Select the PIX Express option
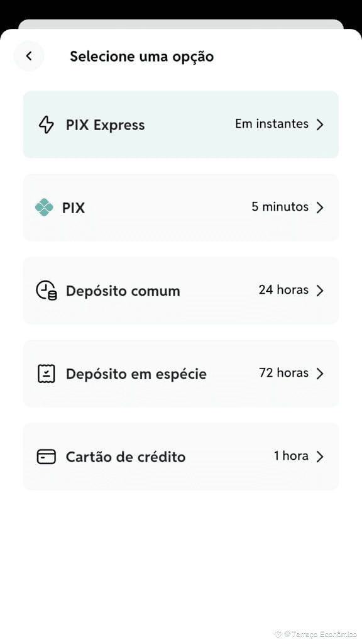Viewport: 362px width, 644px height. pos(181,125)
